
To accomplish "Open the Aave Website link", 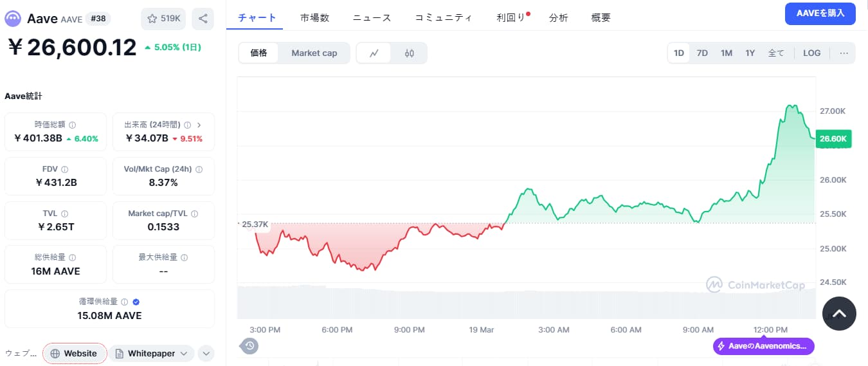I will (75, 353).
